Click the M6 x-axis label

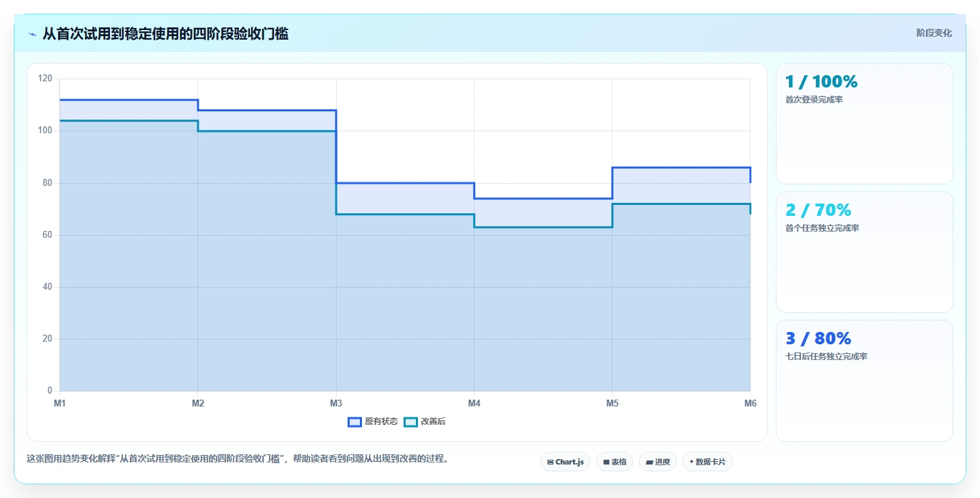pyautogui.click(x=751, y=404)
